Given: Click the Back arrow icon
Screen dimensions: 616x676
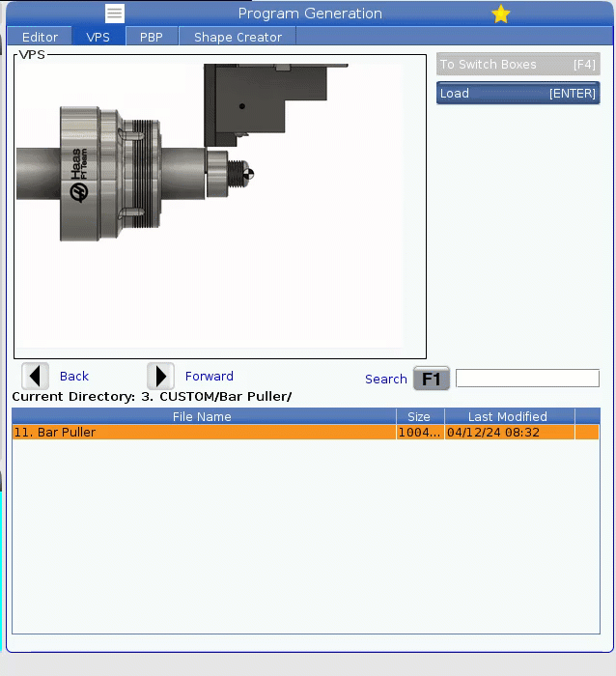Looking at the screenshot, I should 35,377.
